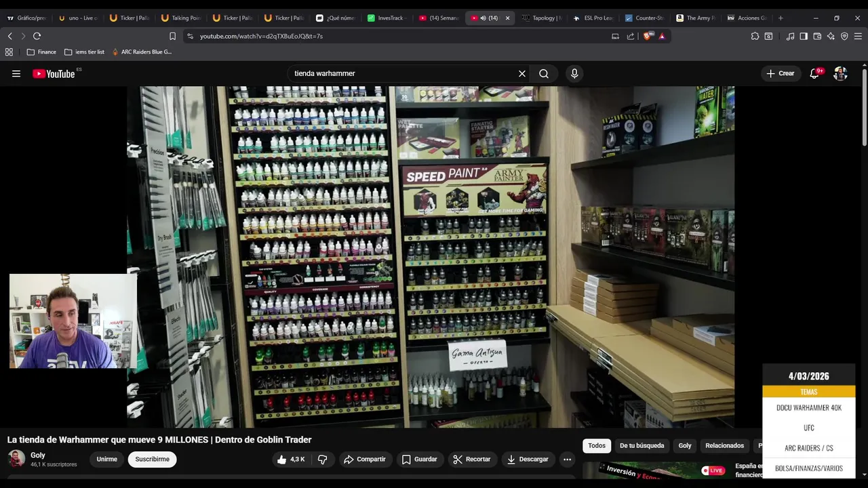
Task: Switch to the Gráfico/pre tab
Action: point(27,18)
